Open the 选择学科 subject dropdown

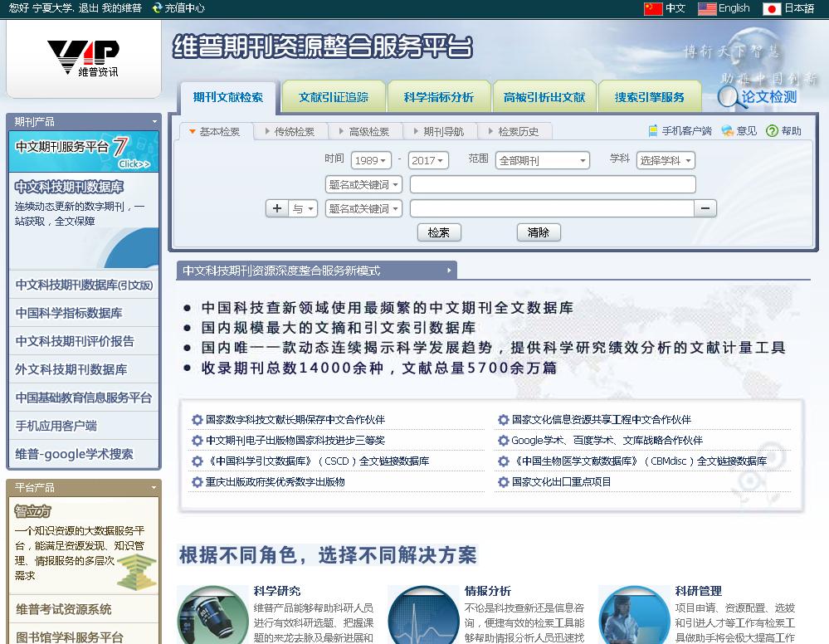[x=666, y=160]
